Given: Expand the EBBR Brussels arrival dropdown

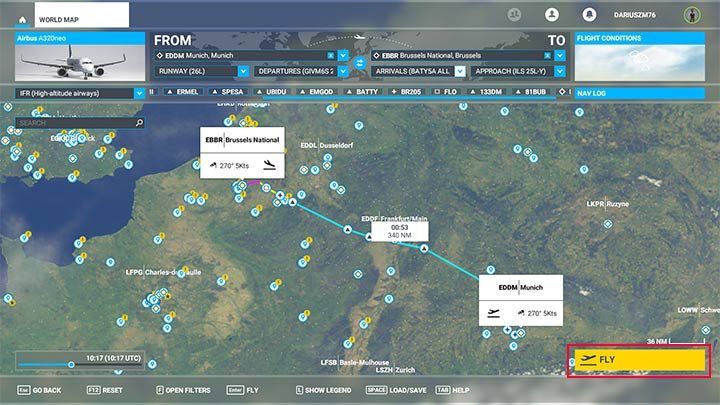Looking at the screenshot, I should pyautogui.click(x=560, y=56).
